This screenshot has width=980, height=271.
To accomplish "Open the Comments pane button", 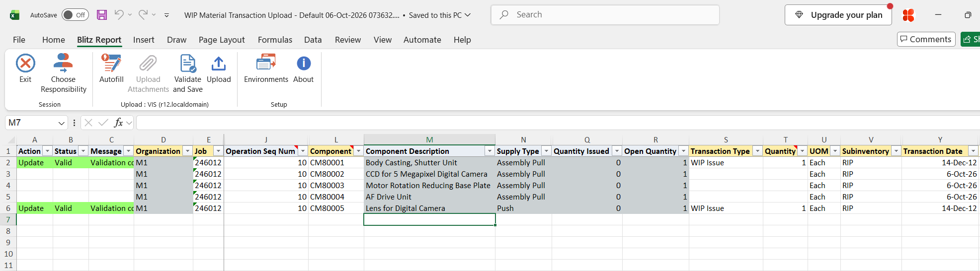I will click(x=926, y=39).
